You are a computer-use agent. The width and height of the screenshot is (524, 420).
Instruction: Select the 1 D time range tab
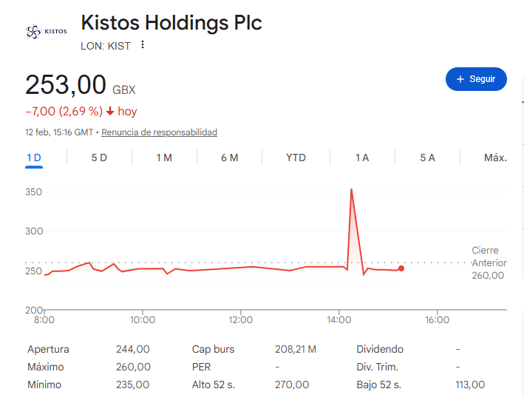(x=34, y=157)
